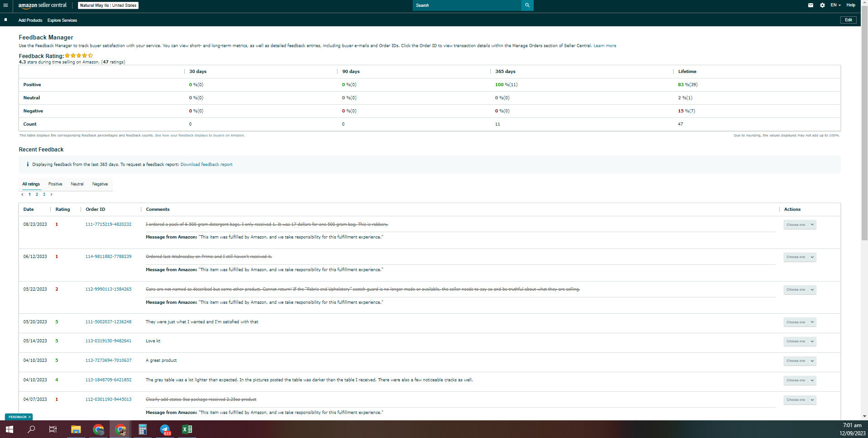Click the search magnifier button
This screenshot has height=438, width=868.
pyautogui.click(x=527, y=5)
